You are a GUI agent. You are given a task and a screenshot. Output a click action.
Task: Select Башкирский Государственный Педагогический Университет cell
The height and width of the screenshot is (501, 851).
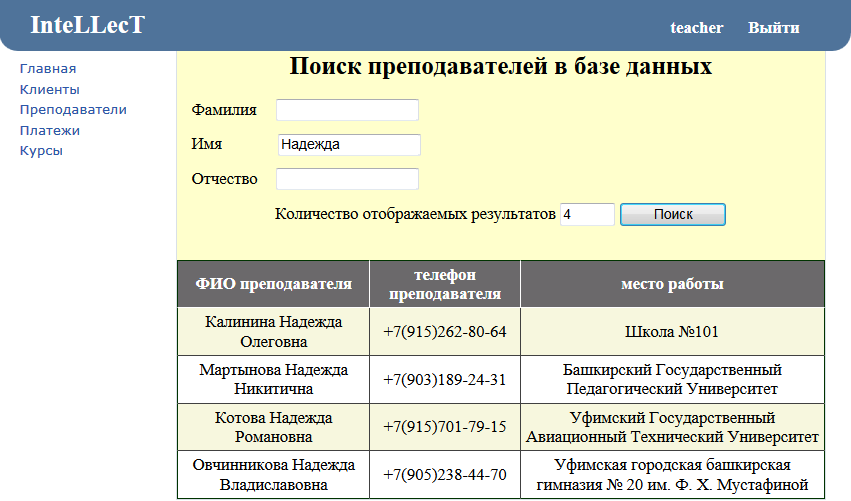672,379
